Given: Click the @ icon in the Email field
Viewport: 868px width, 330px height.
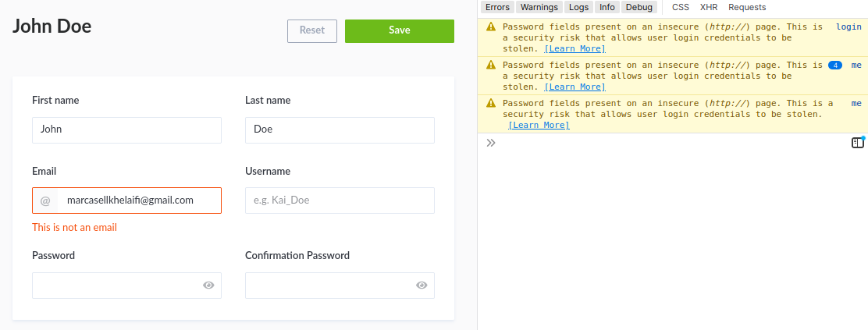Looking at the screenshot, I should click(45, 200).
